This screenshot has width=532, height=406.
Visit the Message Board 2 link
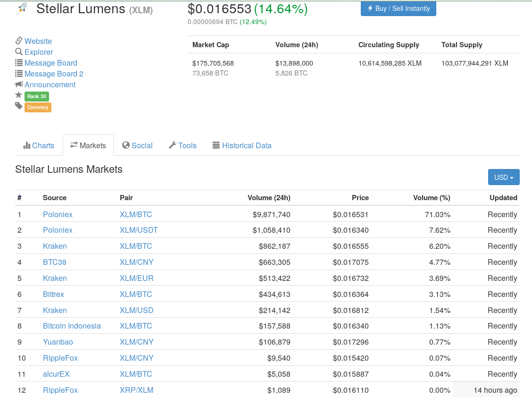[x=54, y=74]
